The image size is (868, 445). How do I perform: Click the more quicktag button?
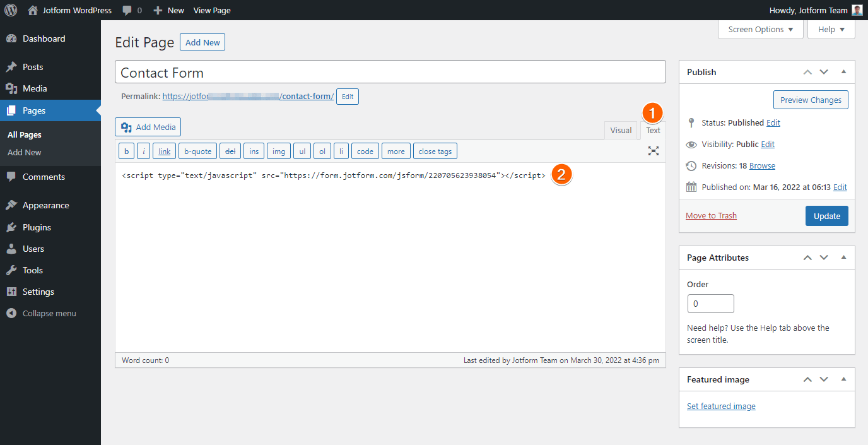pyautogui.click(x=396, y=151)
